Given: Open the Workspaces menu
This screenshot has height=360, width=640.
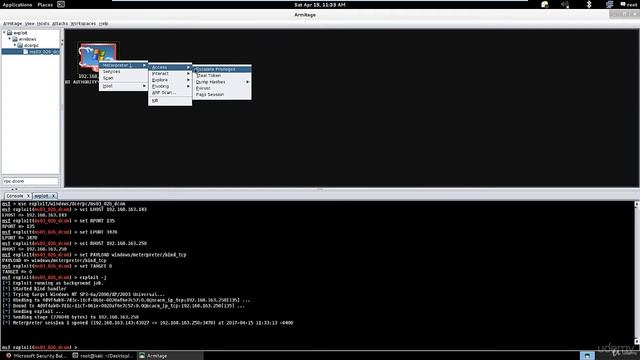Looking at the screenshot, I should (x=83, y=24).
